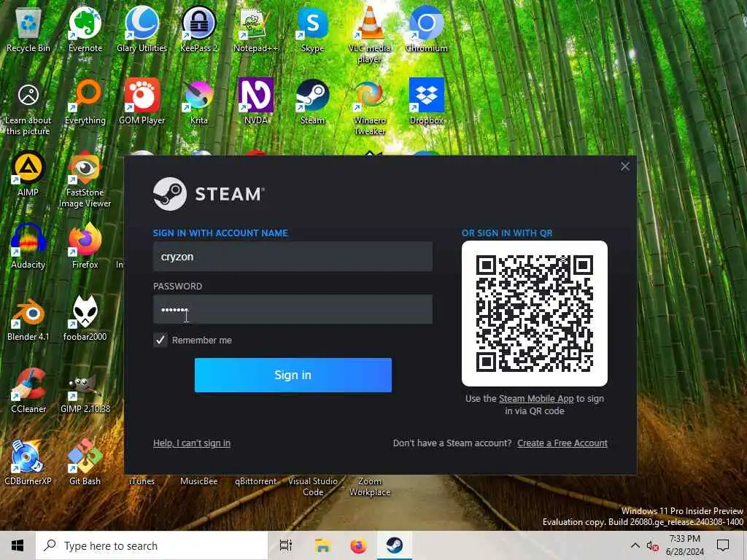Open the Winaero Tweaker shortcut
747x560 pixels.
[369, 109]
